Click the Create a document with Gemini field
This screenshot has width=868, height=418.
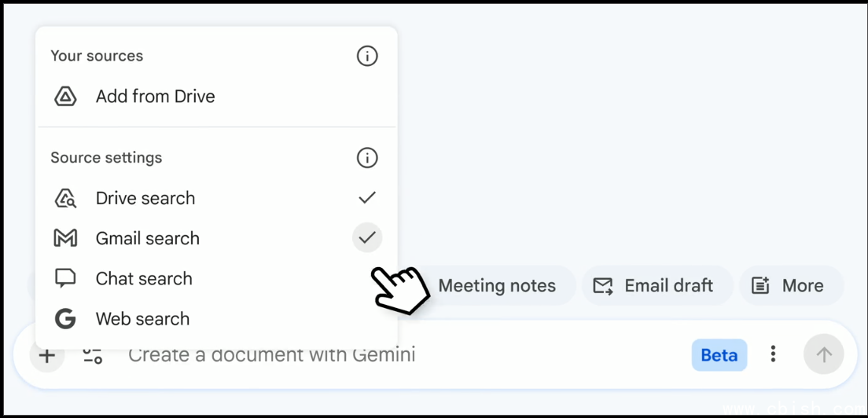click(393, 355)
